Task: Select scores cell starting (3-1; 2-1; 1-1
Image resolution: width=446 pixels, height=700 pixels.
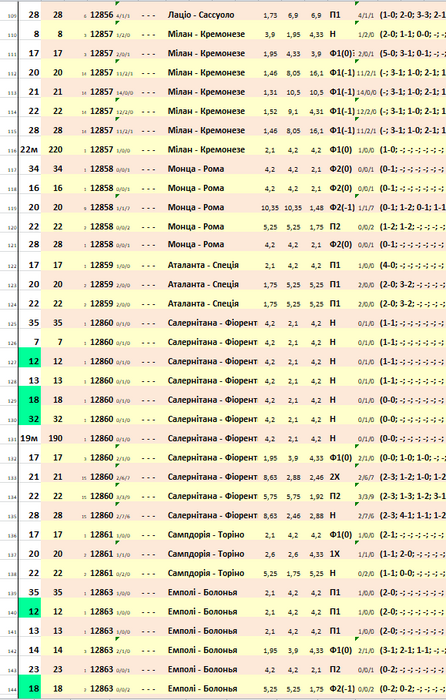Action: [x=412, y=650]
